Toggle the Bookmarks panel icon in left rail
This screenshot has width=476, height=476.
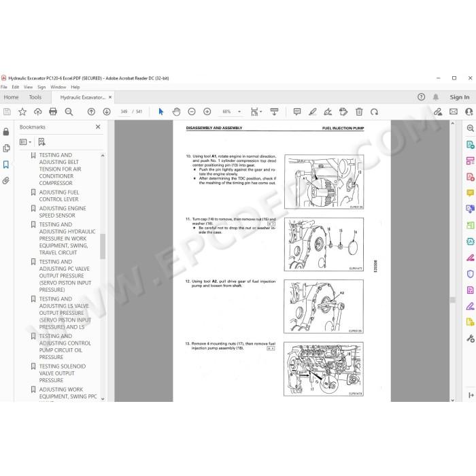pyautogui.click(x=6, y=165)
